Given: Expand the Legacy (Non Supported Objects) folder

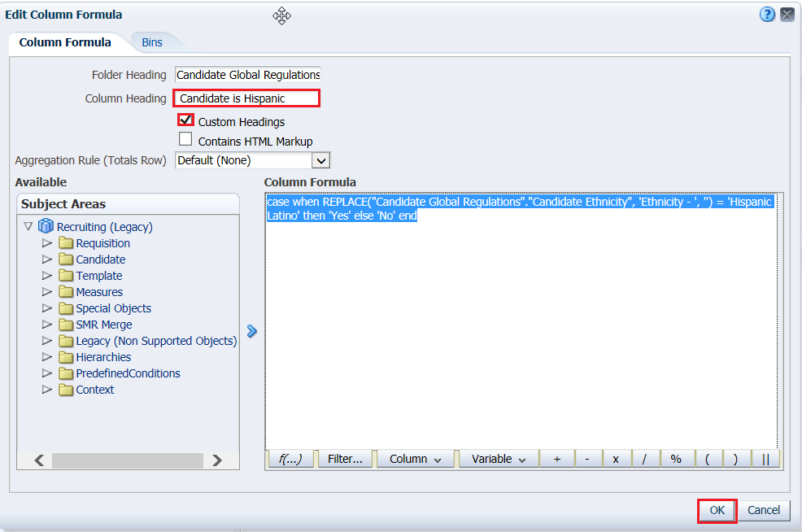Looking at the screenshot, I should point(47,341).
